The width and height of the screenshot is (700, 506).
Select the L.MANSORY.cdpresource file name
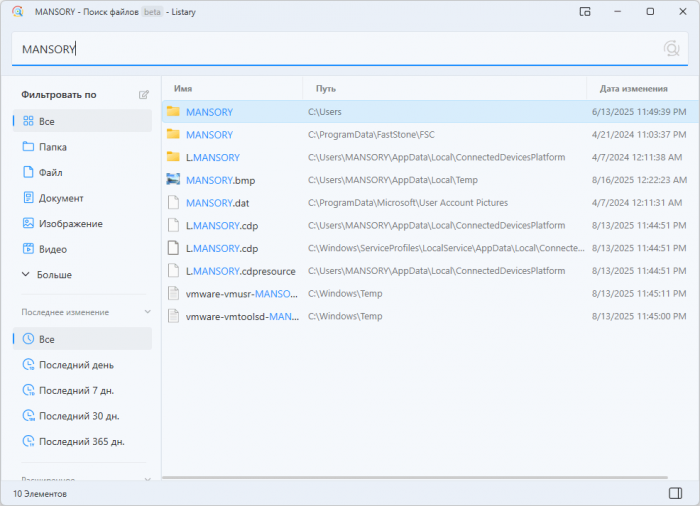(x=240, y=271)
